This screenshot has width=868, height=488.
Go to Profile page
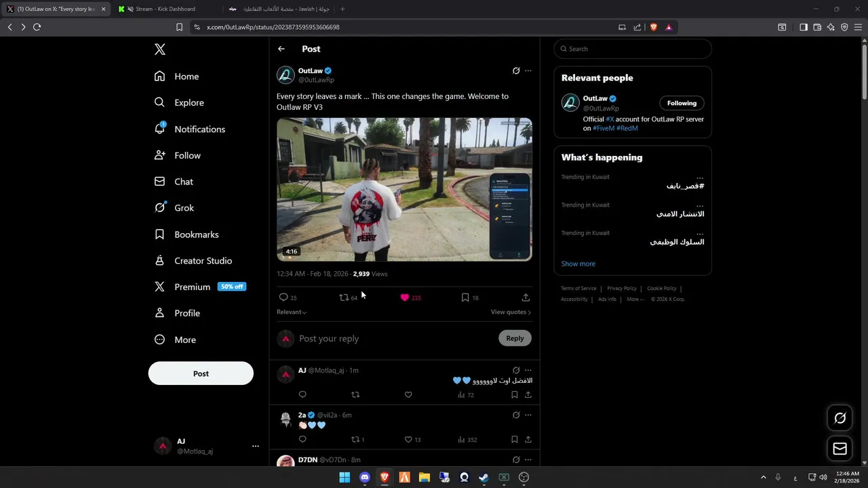[177, 313]
